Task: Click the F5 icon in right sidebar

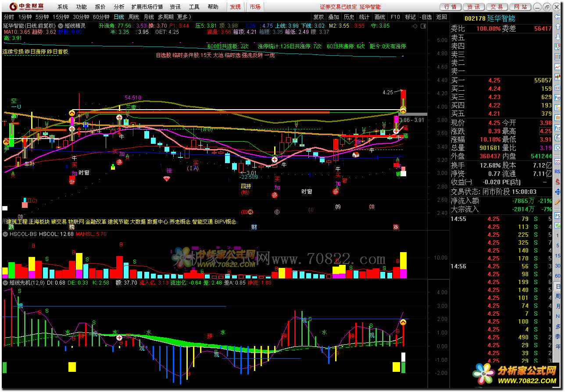Action: (x=558, y=216)
